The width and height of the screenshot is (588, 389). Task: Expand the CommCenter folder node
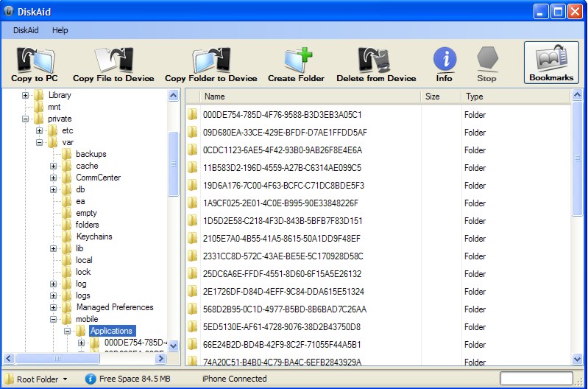coord(53,178)
